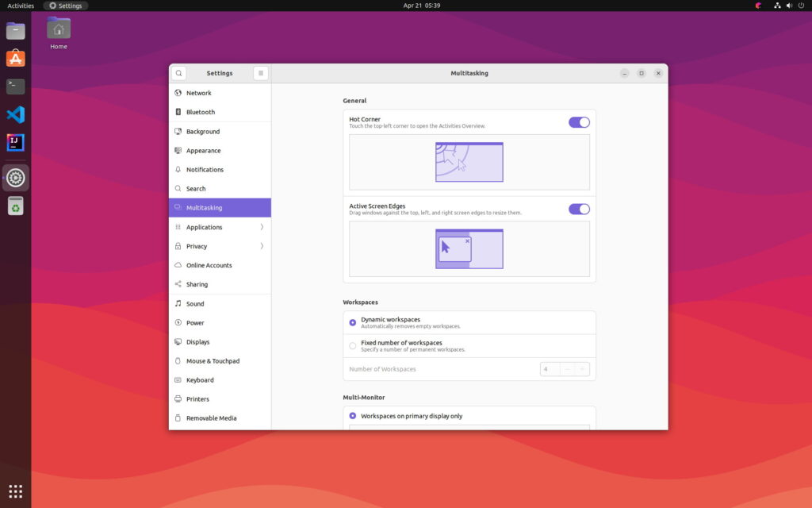Screen dimensions: 812x508
Task: Switch to the Appearance settings panel
Action: point(203,151)
